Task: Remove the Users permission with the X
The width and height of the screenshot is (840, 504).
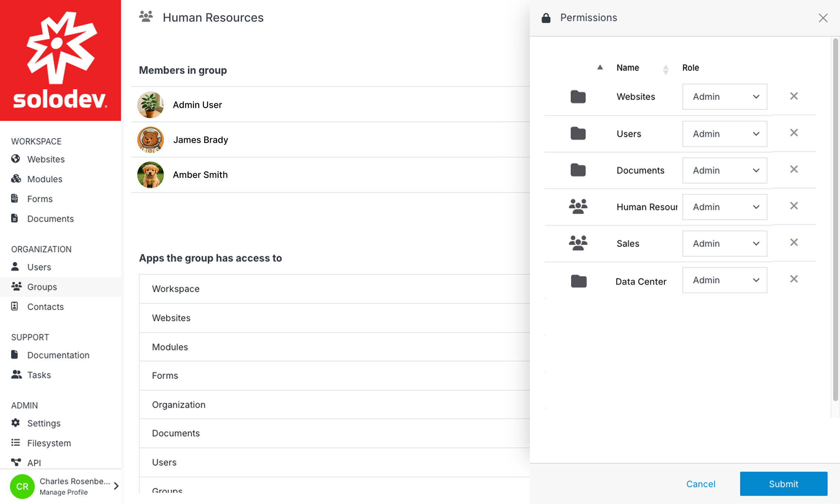Action: click(794, 133)
